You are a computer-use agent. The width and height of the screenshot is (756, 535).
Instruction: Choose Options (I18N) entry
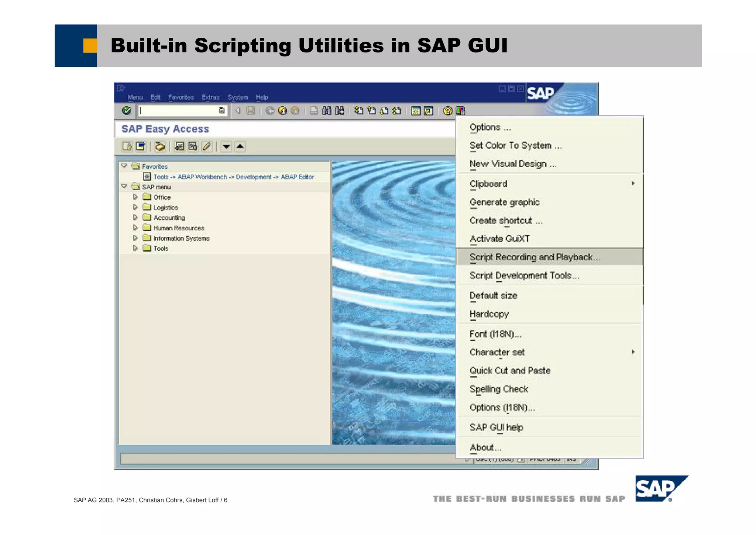pos(550,407)
